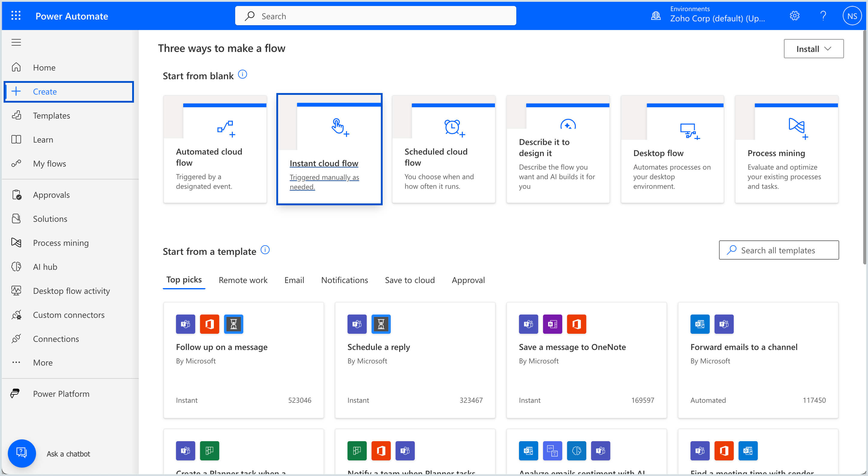Switch to the Remote work tab

243,280
